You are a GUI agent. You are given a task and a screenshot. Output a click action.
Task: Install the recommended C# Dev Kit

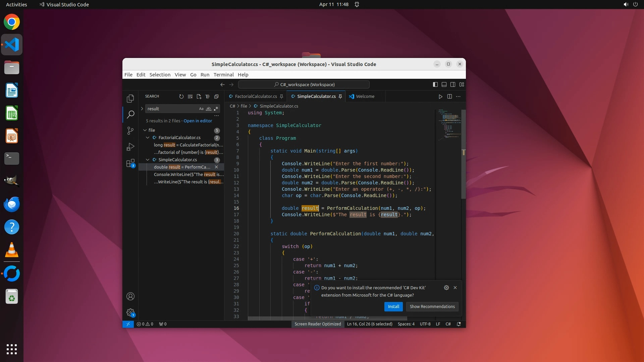coord(393,307)
